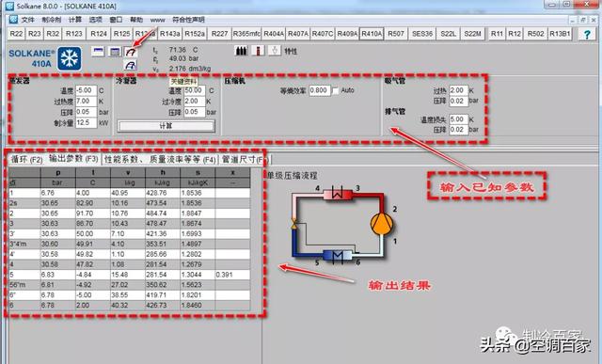Click the SOLKANE snowflake logo icon

tap(70, 58)
